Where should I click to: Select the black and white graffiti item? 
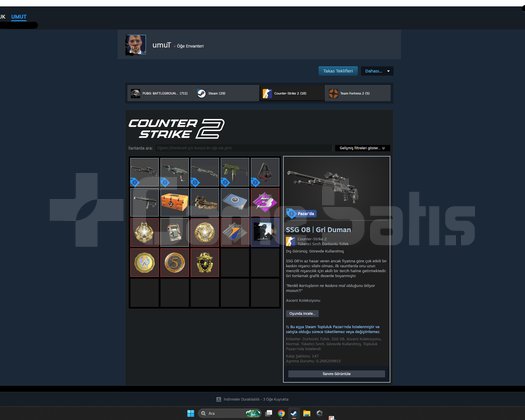pyautogui.click(x=265, y=232)
